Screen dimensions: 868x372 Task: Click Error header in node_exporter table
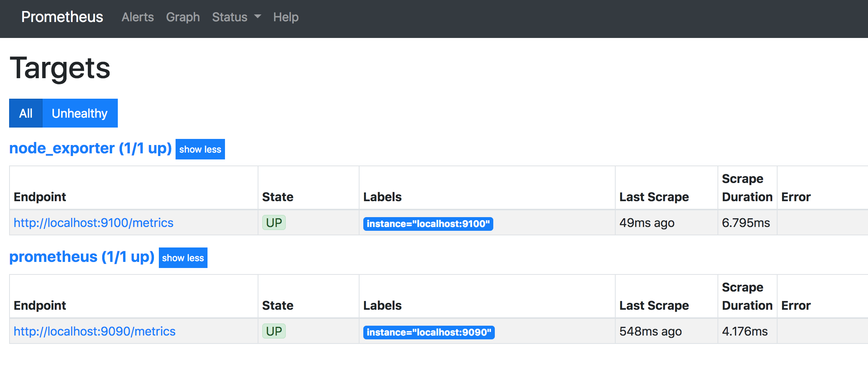[x=796, y=197]
